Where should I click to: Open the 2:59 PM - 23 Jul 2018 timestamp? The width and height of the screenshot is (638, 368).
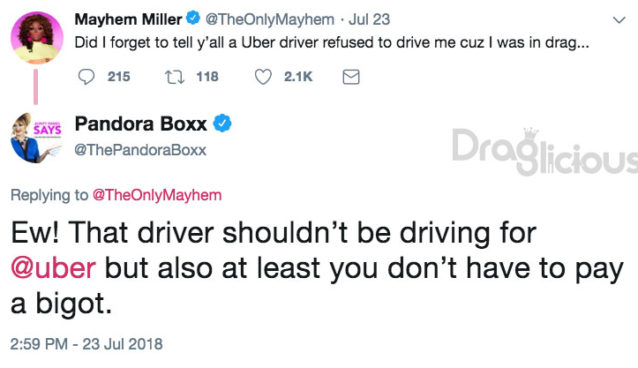tap(86, 344)
